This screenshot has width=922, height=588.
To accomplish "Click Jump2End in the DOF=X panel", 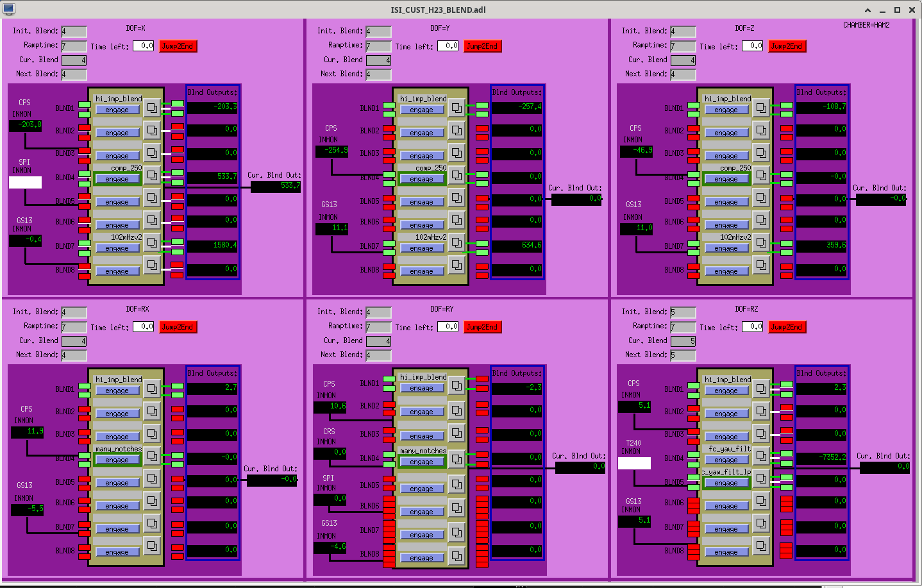I will click(x=178, y=46).
